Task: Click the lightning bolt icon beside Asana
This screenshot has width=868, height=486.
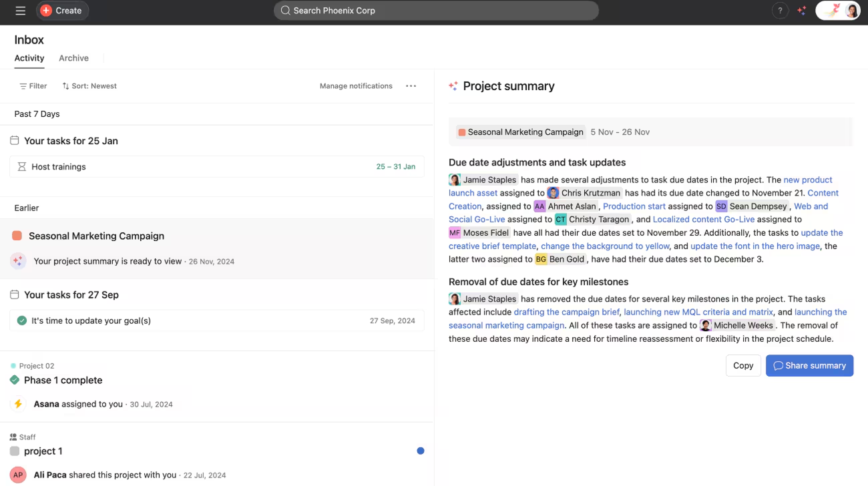Action: click(19, 404)
